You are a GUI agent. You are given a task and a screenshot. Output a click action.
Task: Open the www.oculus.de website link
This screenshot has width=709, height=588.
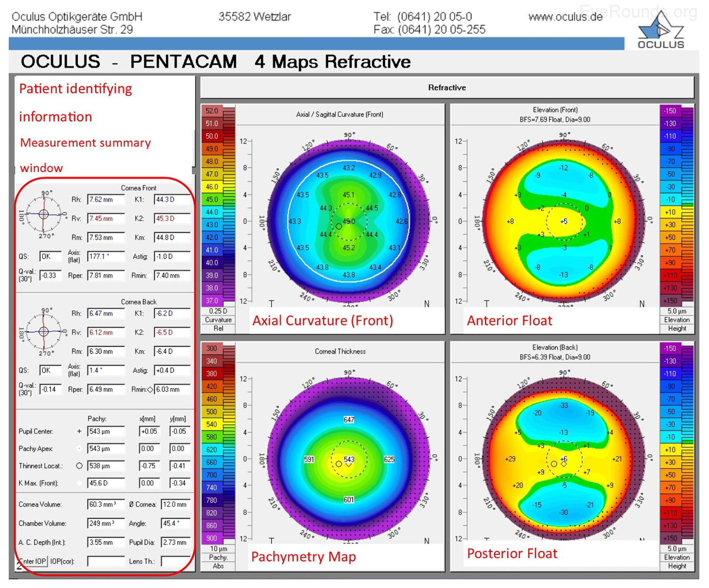pos(565,17)
